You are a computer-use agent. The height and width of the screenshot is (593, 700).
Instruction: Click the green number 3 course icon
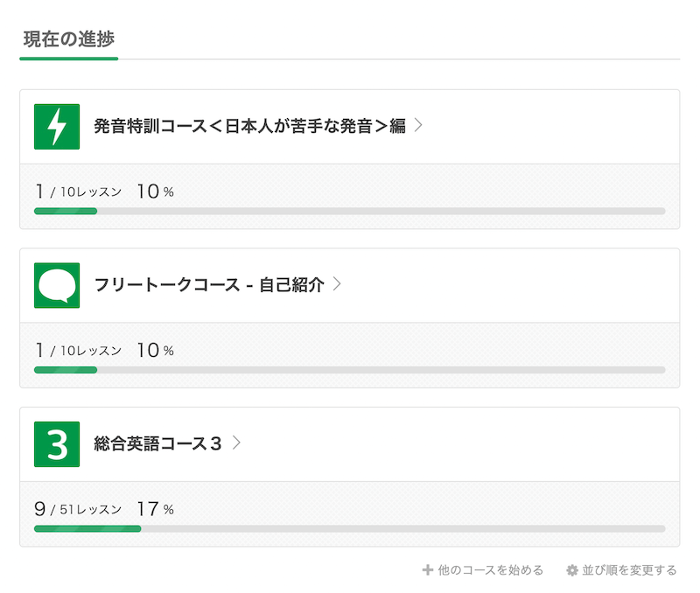tap(57, 444)
